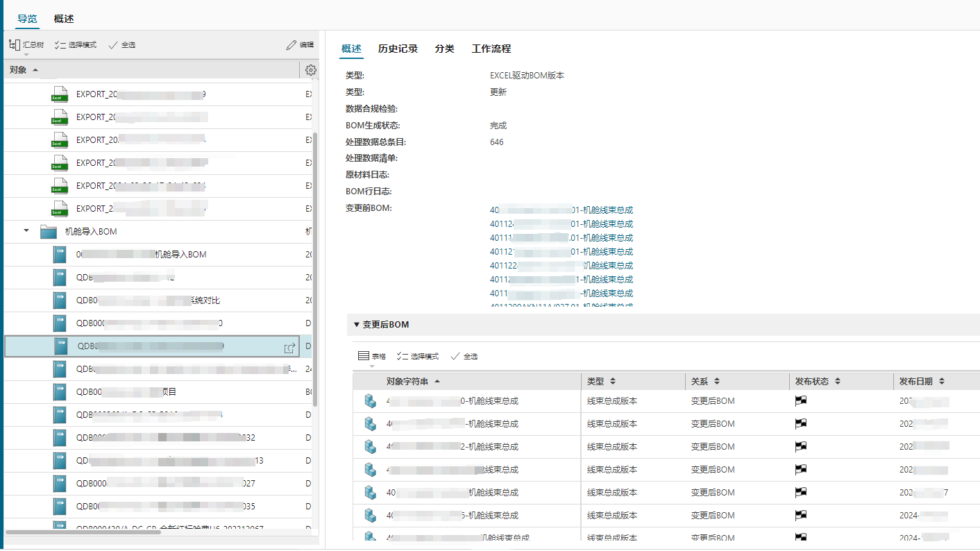Toggle 选择模式 in 变更后BOM toolbar
Viewport: 980px width, 551px height.
tap(418, 356)
